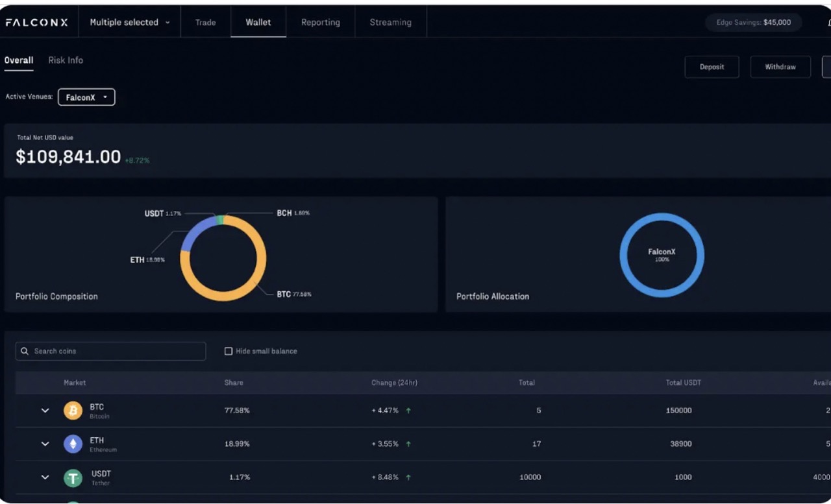Image resolution: width=831 pixels, height=504 pixels.
Task: Switch to the Trade tab
Action: click(205, 21)
